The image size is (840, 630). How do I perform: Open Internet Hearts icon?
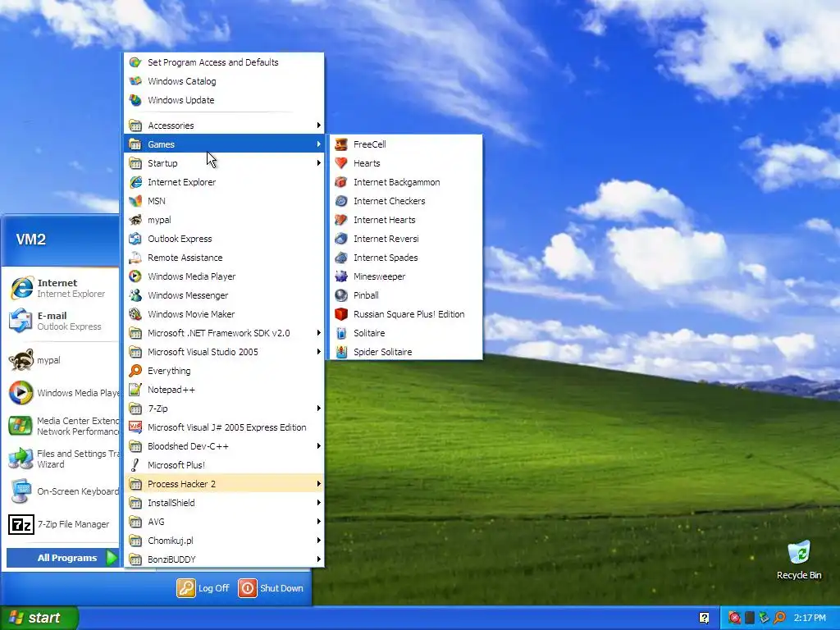[x=340, y=220]
